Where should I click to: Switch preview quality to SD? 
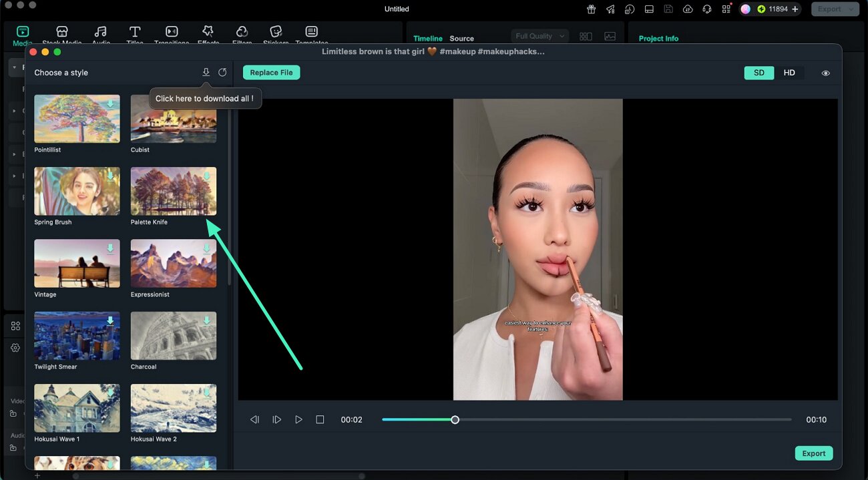pos(759,73)
